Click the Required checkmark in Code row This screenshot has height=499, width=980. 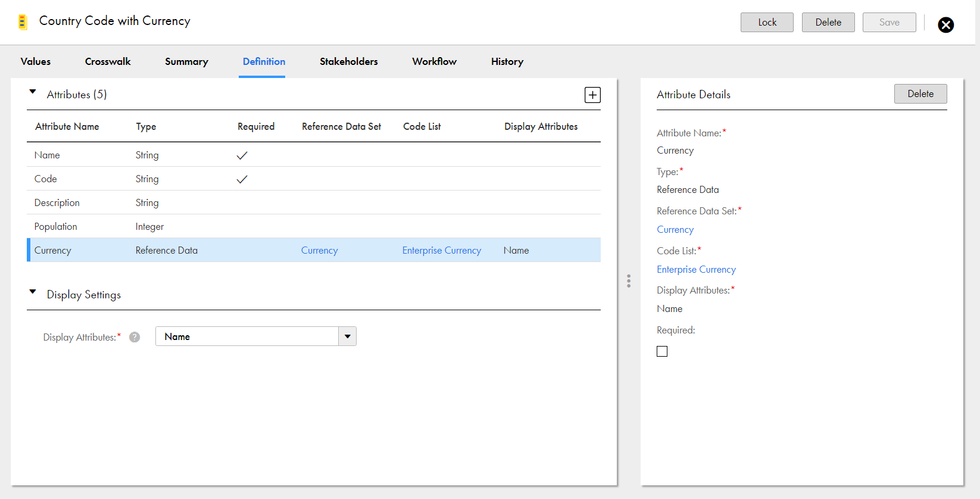242,179
